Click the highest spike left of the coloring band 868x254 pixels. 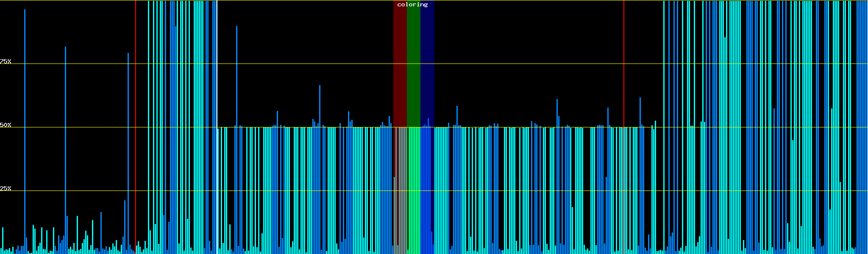point(320,106)
